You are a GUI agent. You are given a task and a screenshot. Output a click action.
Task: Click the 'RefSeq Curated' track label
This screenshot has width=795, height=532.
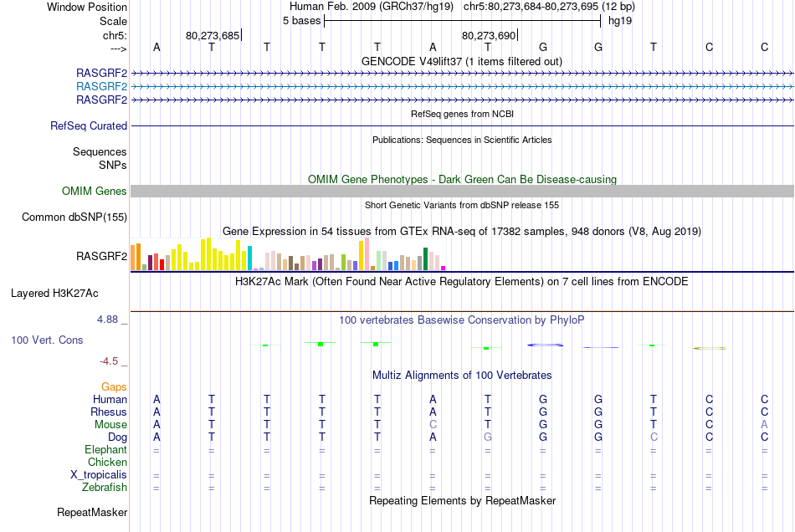(x=88, y=125)
